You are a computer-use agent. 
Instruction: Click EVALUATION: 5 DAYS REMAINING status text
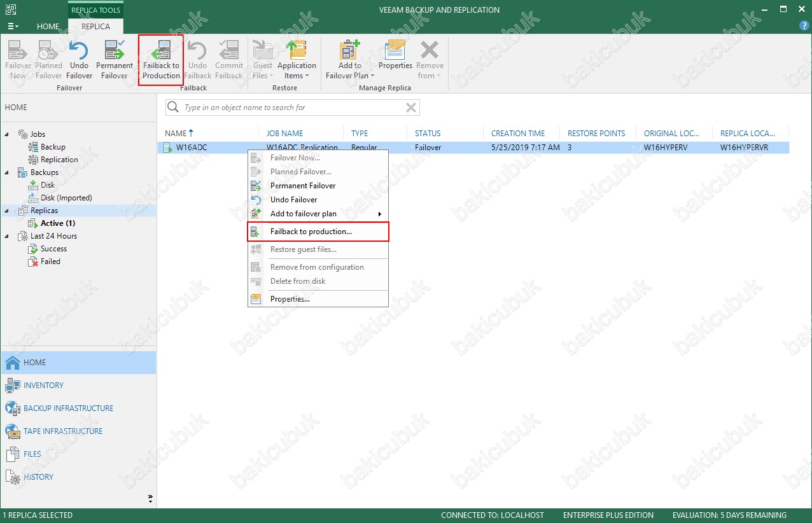click(x=729, y=515)
